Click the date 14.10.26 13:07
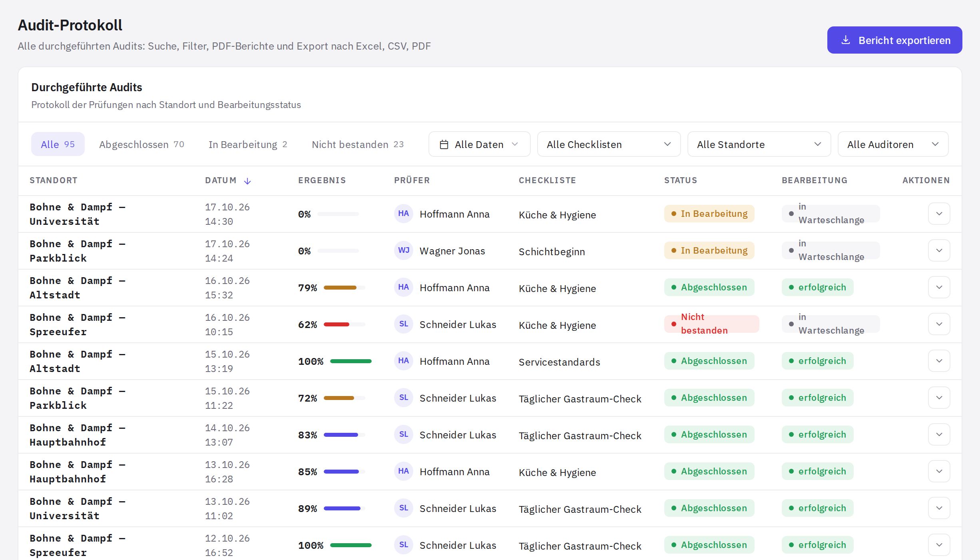Screen dimensions: 980x560 click(x=227, y=435)
